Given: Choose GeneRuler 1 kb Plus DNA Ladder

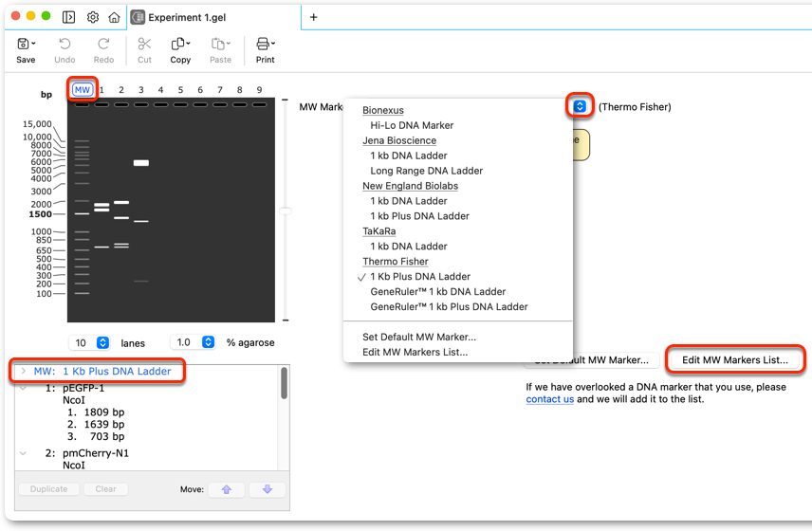Looking at the screenshot, I should (x=449, y=307).
